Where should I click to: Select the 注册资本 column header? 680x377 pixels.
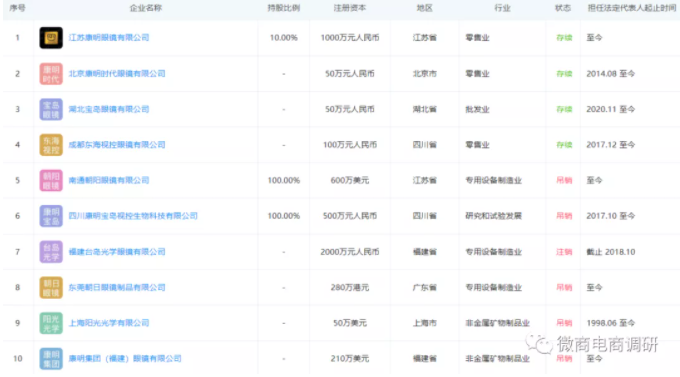pyautogui.click(x=350, y=8)
